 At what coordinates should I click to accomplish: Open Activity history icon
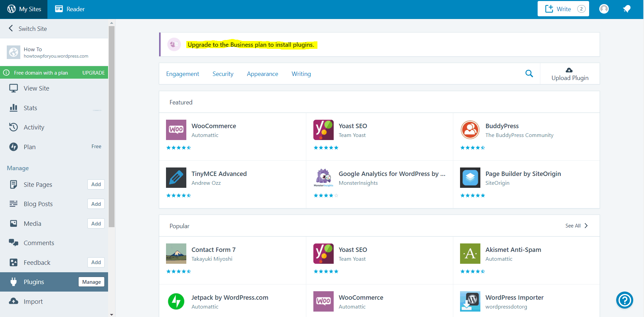[x=14, y=127]
